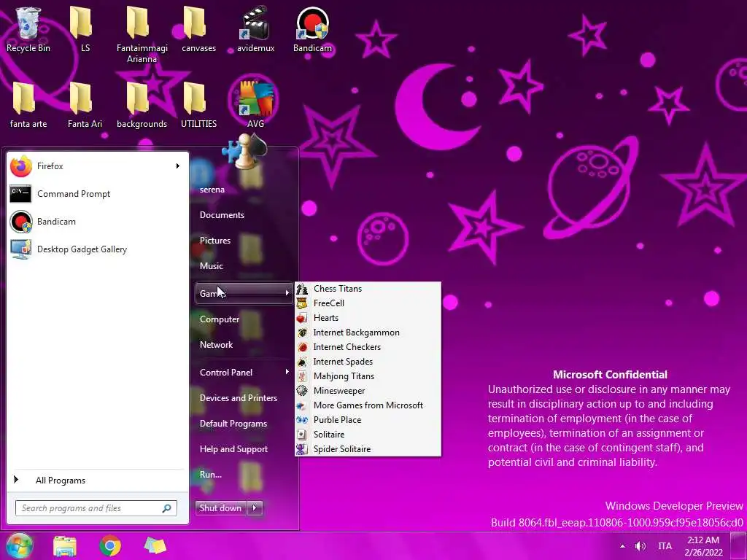Launch the avidemux shortcut
This screenshot has width=747, height=560.
pos(255,29)
